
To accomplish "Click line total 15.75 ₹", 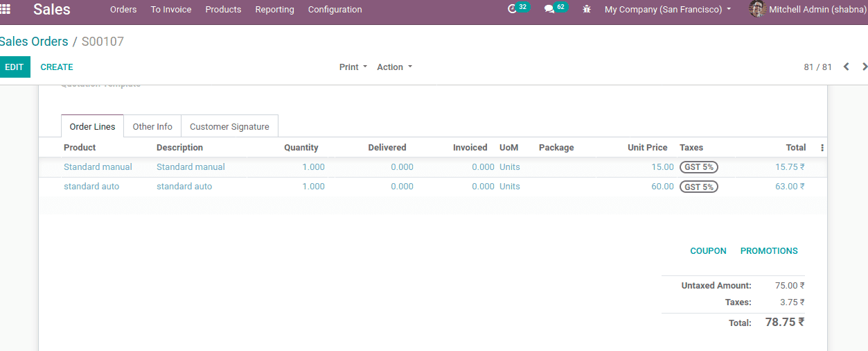I will coord(790,167).
